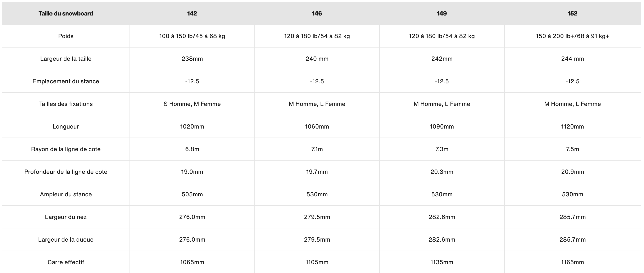This screenshot has width=644, height=273.
Task: Select the Carre effectif row label
Action: point(66,262)
